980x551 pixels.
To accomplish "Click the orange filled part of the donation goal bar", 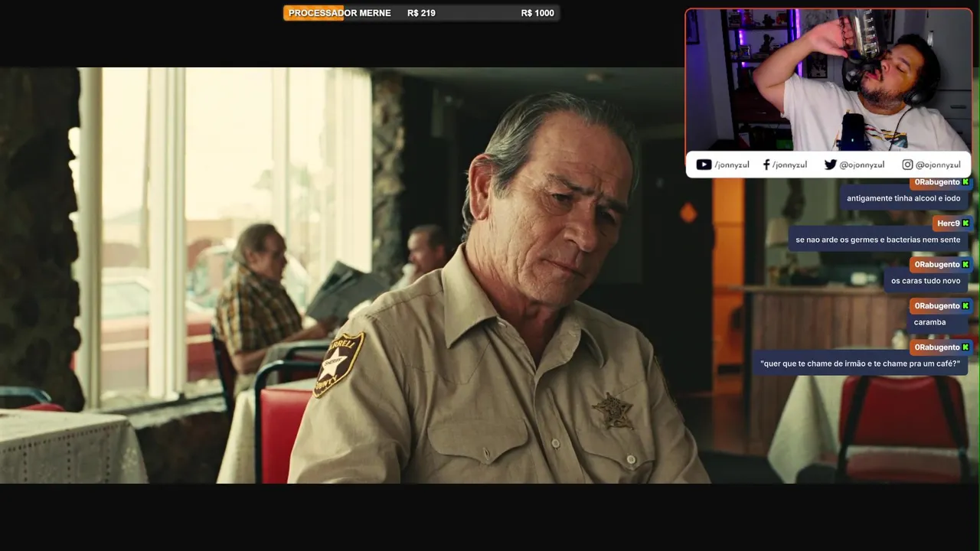I will coord(313,13).
